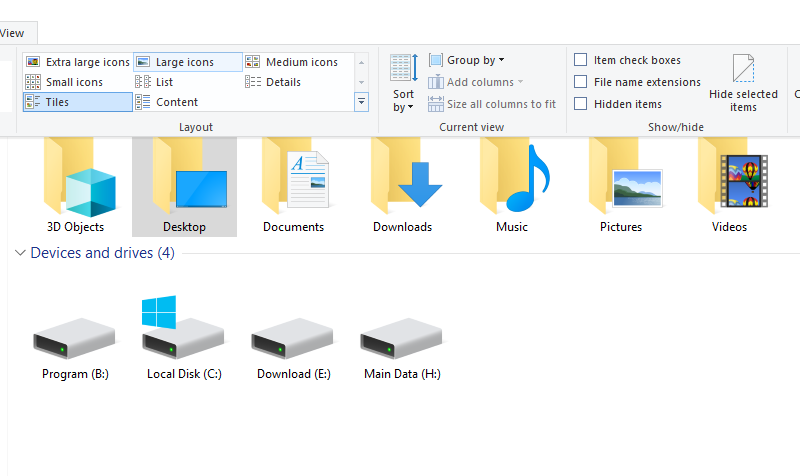The image size is (800, 476).
Task: Select Extra large icons layout
Action: pos(78,62)
